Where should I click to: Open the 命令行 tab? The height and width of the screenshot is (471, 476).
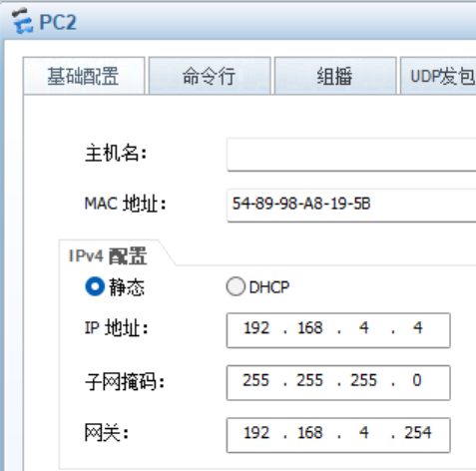pos(210,76)
